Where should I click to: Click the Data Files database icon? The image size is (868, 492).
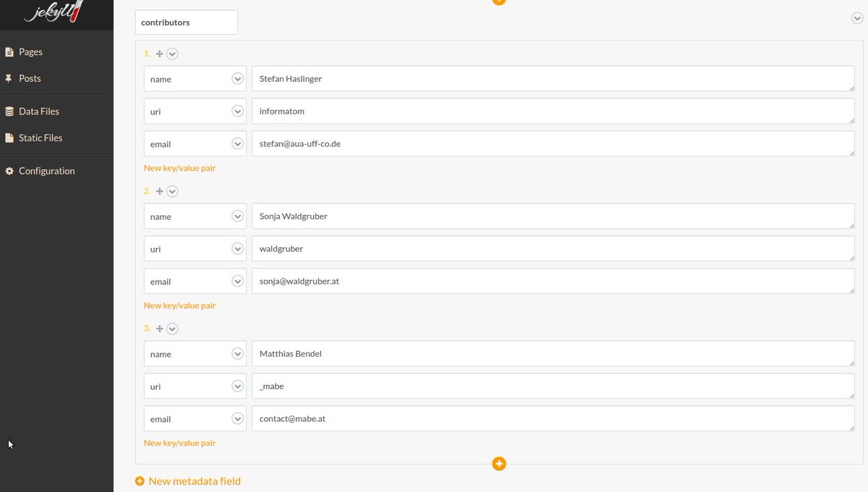coord(9,111)
